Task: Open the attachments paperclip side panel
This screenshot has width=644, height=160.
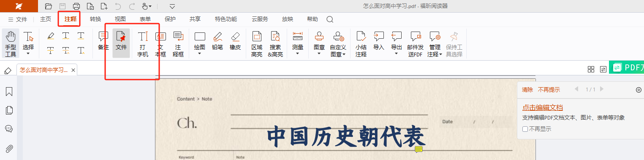Action: (9, 148)
